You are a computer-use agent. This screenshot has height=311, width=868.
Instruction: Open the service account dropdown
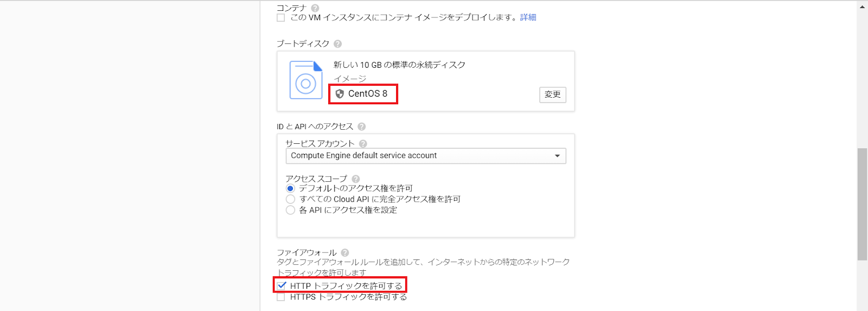click(x=426, y=156)
